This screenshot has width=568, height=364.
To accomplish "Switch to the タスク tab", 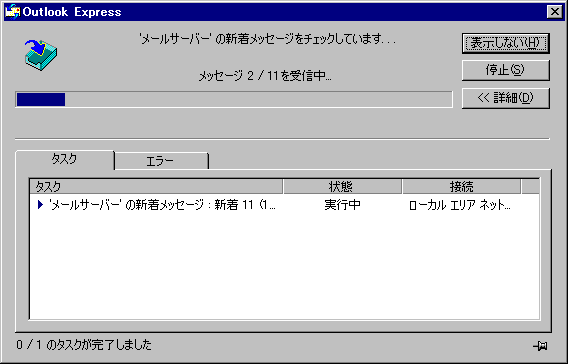I will [64, 160].
